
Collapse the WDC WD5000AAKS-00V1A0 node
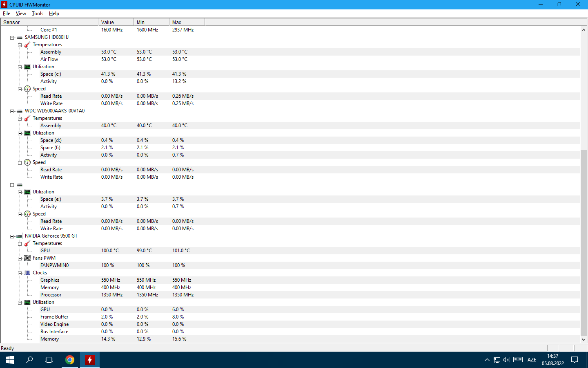pyautogui.click(x=12, y=111)
